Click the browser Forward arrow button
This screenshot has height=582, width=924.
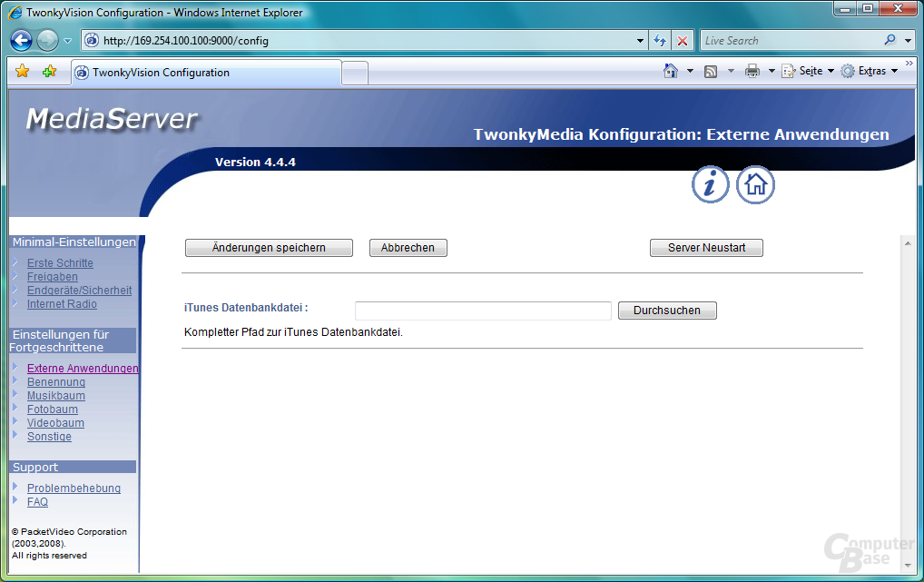pyautogui.click(x=47, y=41)
